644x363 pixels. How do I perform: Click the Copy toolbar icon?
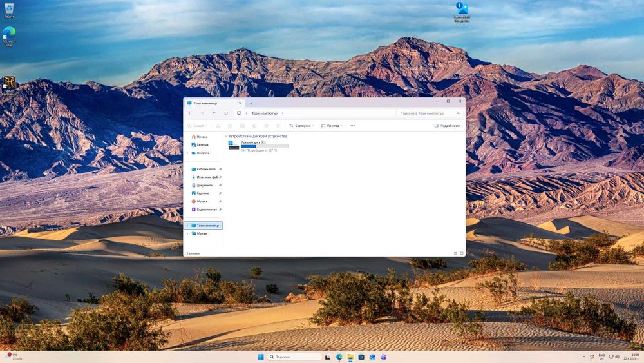(x=230, y=126)
